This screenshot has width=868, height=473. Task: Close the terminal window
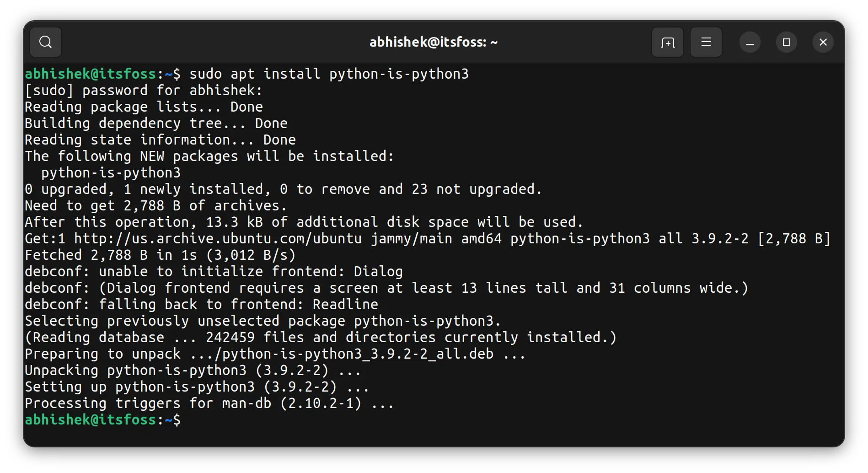point(823,42)
